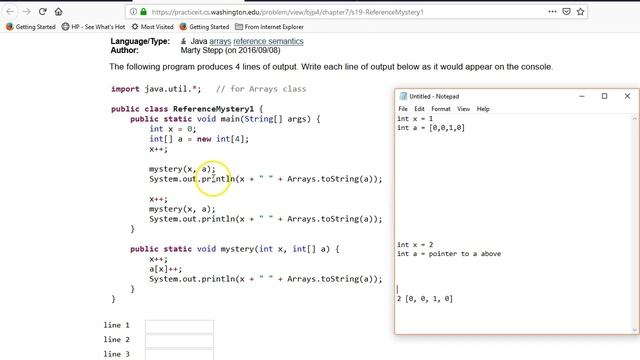Follow the arrays link

220,41
